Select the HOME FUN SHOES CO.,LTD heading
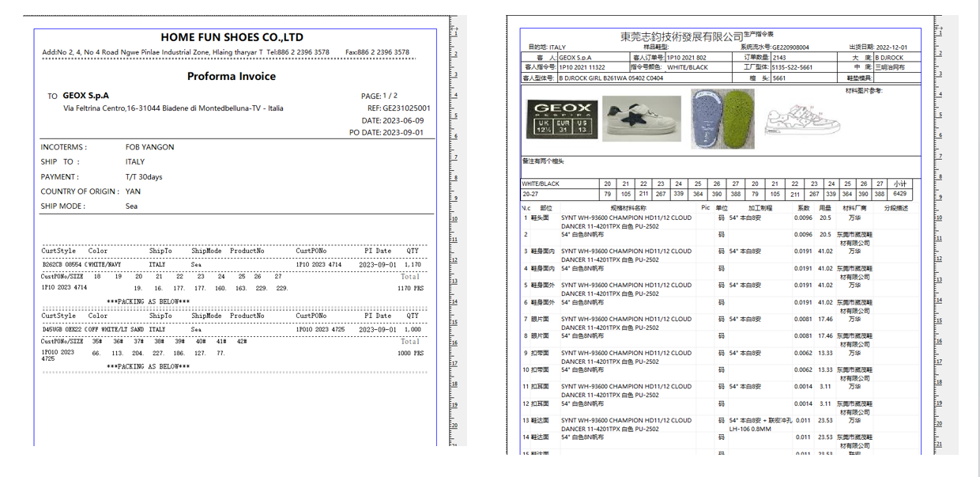This screenshot has height=477, width=980. pos(232,37)
